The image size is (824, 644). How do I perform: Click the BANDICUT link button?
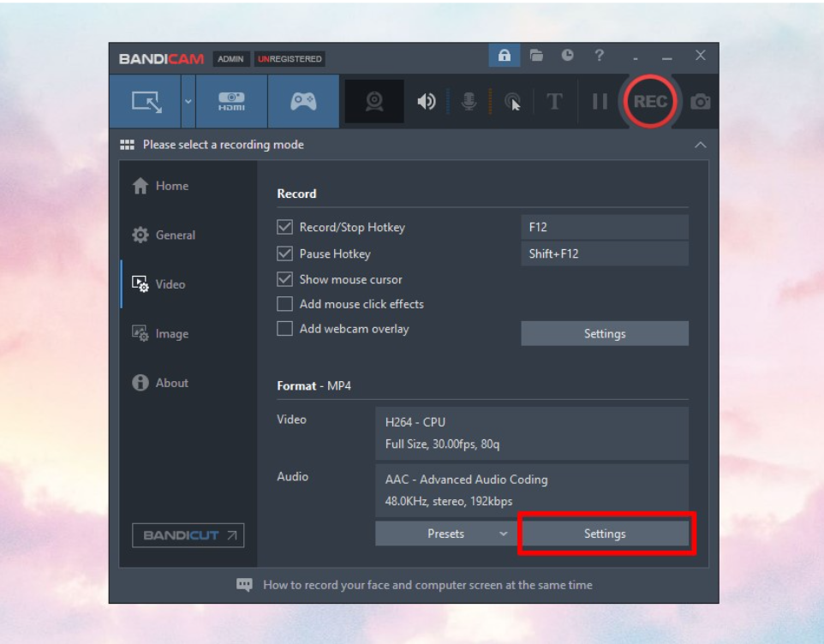coord(188,535)
